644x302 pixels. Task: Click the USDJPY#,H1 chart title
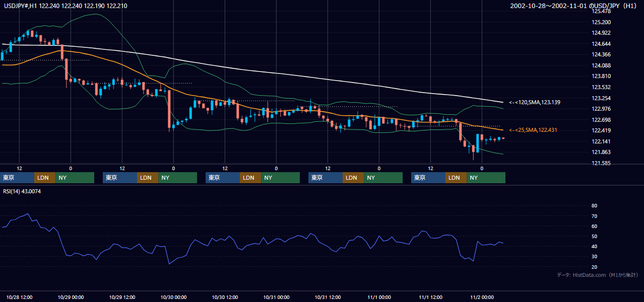tap(65, 6)
